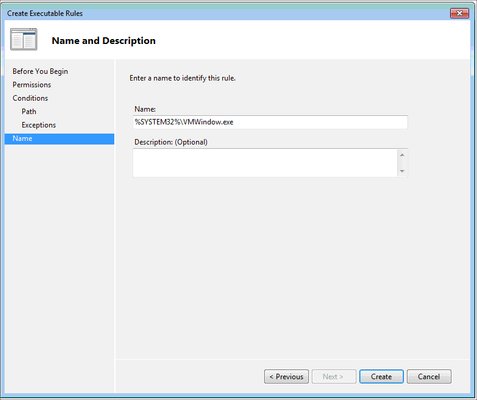The width and height of the screenshot is (477, 400).
Task: Click the wizard page icon in header
Action: coord(24,39)
